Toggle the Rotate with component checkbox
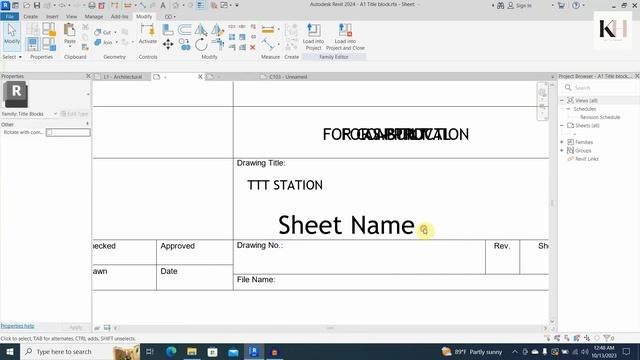 click(49, 132)
